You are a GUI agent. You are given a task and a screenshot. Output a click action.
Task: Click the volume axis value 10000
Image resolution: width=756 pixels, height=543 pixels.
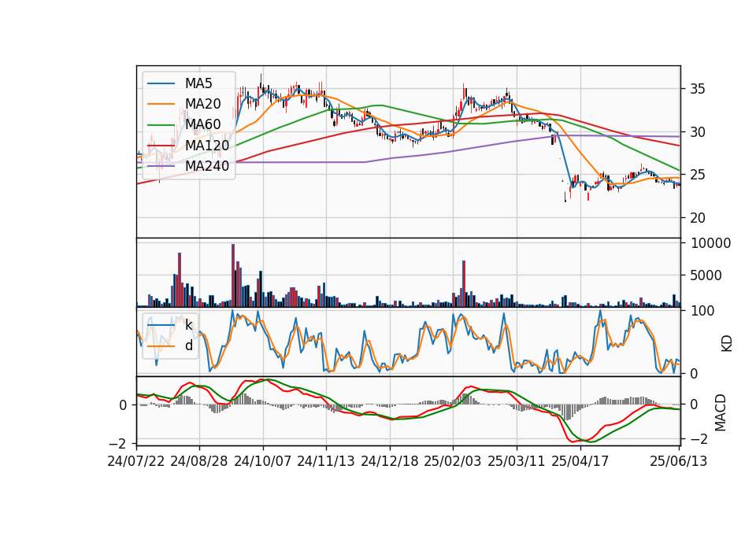point(710,243)
